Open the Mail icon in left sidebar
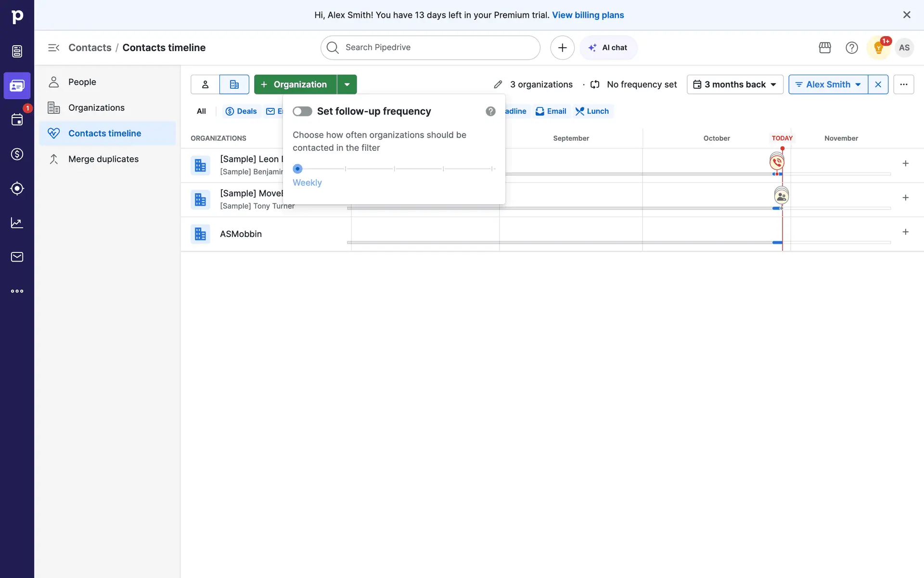Viewport: 924px width, 578px height. (x=17, y=257)
